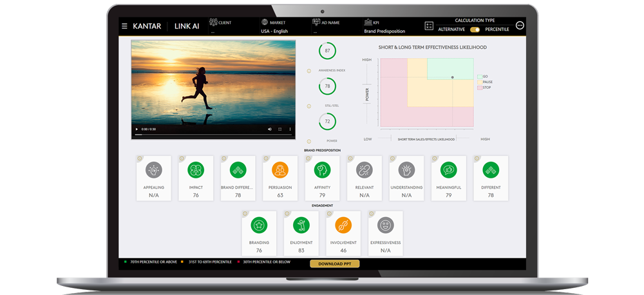The height and width of the screenshot is (295, 644).
Task: Click the Persuasion score 63
Action: click(x=280, y=195)
